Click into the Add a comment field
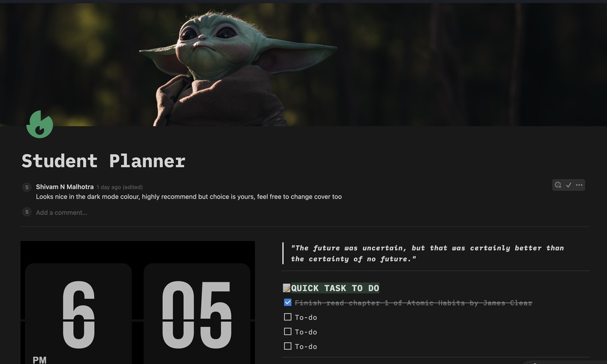Image resolution: width=607 pixels, height=364 pixels. pyautogui.click(x=62, y=212)
